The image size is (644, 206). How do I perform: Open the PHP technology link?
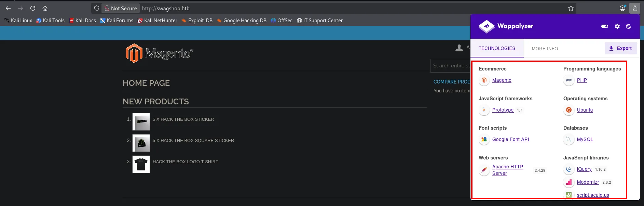pos(582,80)
